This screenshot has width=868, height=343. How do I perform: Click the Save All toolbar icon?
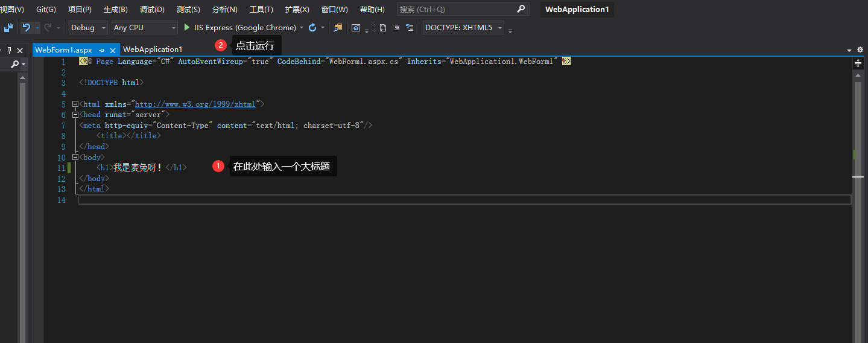point(8,28)
